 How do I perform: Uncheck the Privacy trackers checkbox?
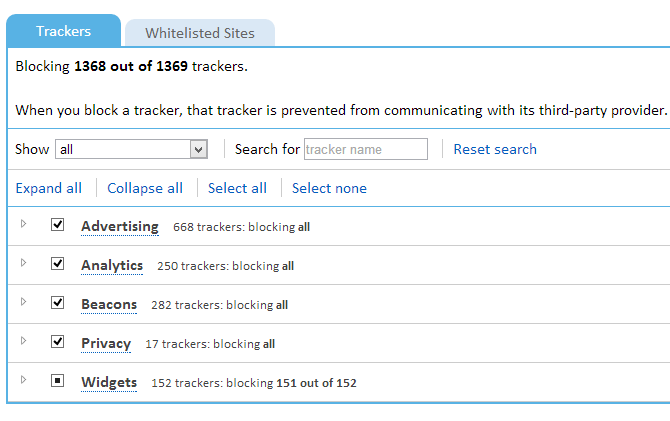pos(58,342)
